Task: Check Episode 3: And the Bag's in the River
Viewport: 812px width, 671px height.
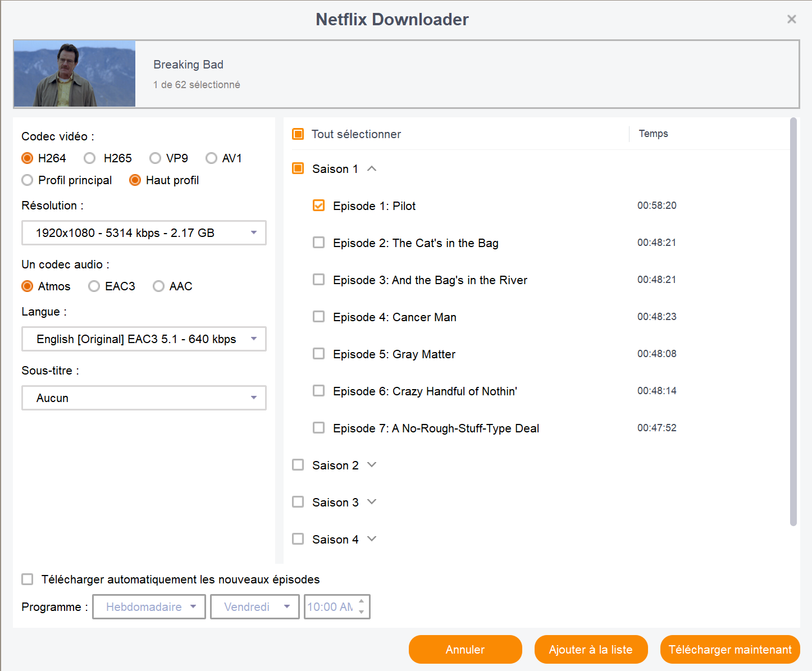Action: tap(318, 280)
